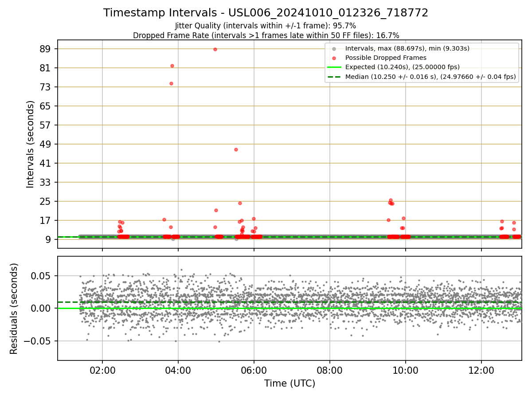Click the y-axis tick label 89
This screenshot has width=532, height=399.
click(x=46, y=49)
